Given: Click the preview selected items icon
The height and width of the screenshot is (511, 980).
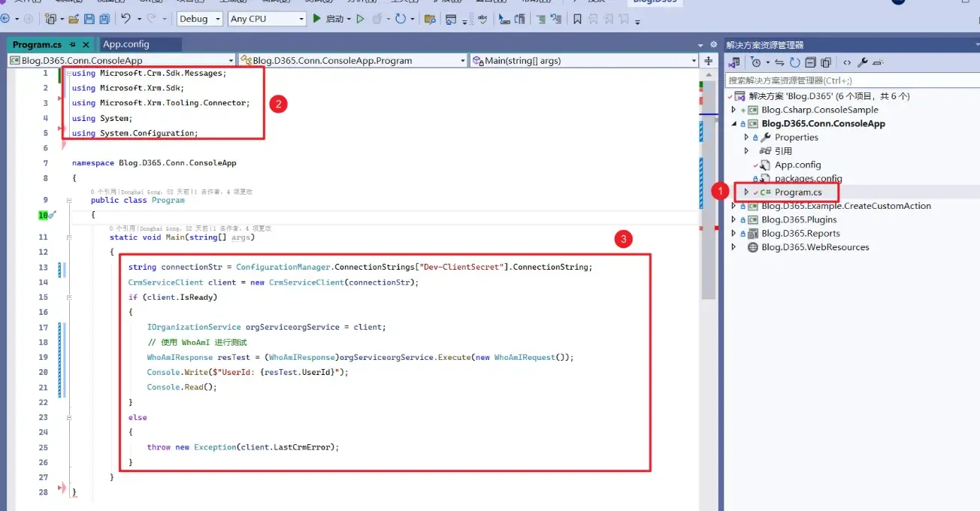Looking at the screenshot, I should pos(878,62).
